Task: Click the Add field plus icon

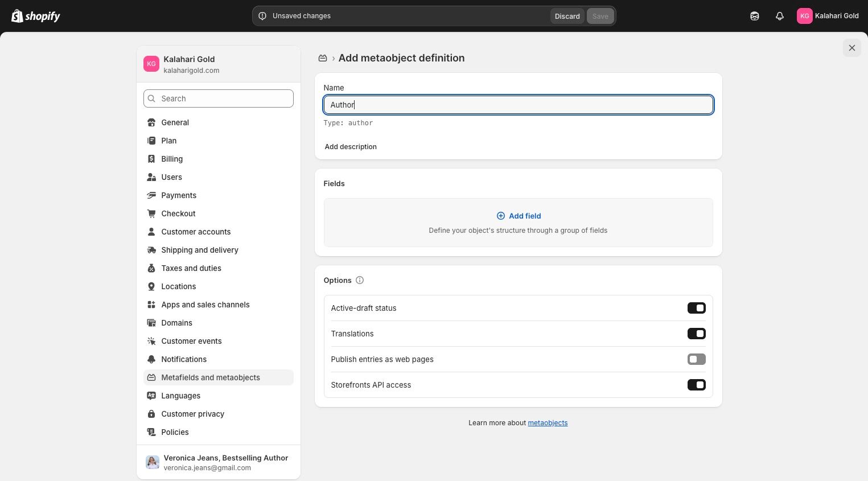Action: coord(501,216)
